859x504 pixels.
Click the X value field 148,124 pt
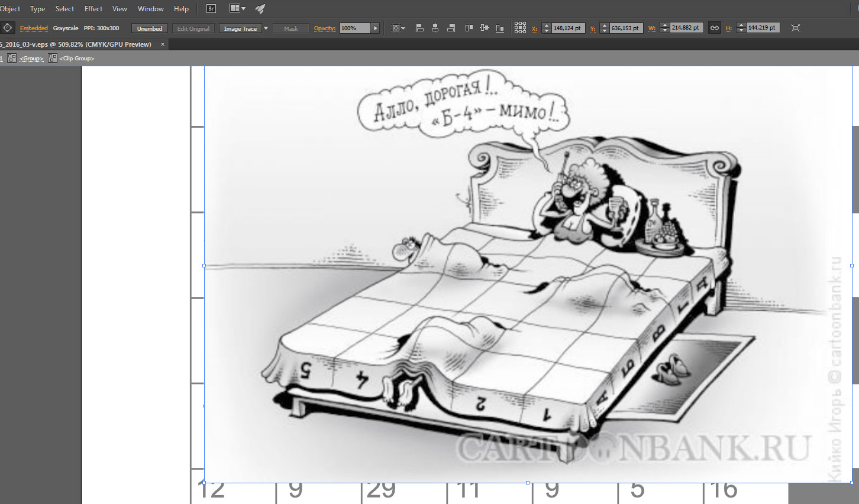(x=568, y=28)
